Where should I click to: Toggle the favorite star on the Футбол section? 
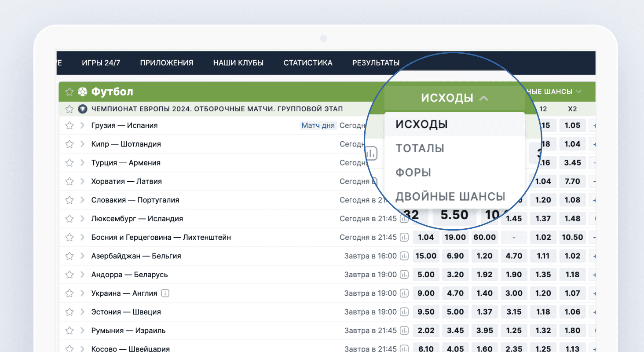pyautogui.click(x=69, y=91)
